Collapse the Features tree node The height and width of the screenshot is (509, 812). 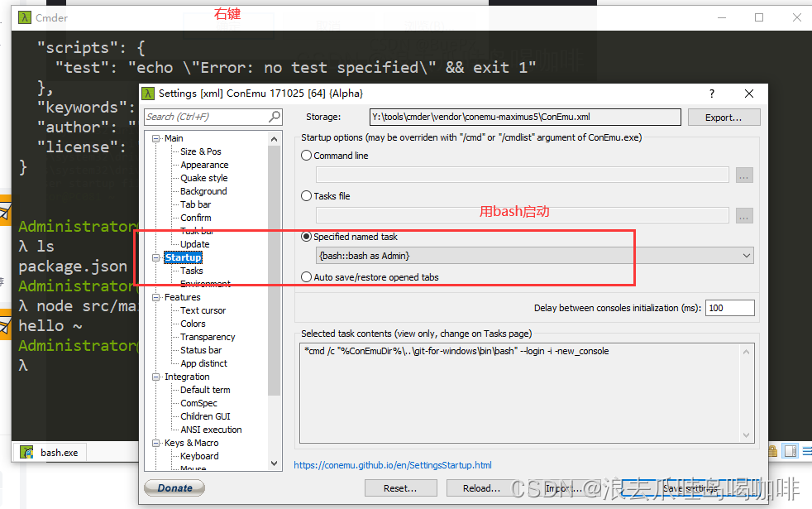click(155, 297)
